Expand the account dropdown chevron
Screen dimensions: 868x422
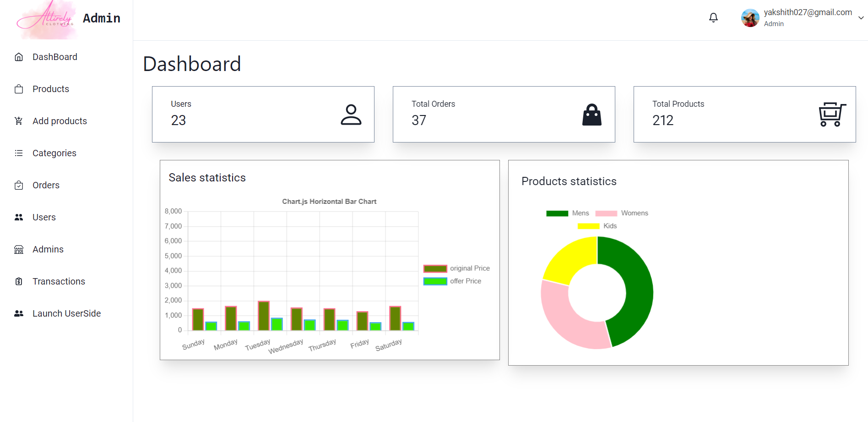tap(861, 18)
